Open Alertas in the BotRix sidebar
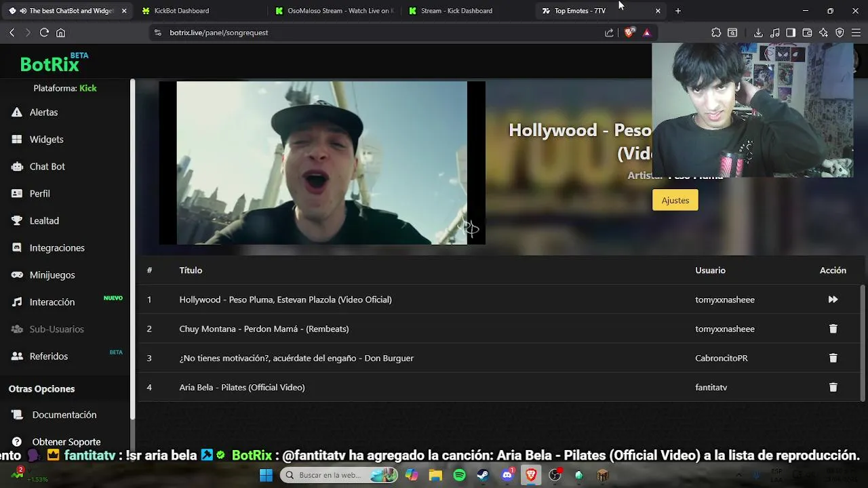868x488 pixels. (x=43, y=113)
